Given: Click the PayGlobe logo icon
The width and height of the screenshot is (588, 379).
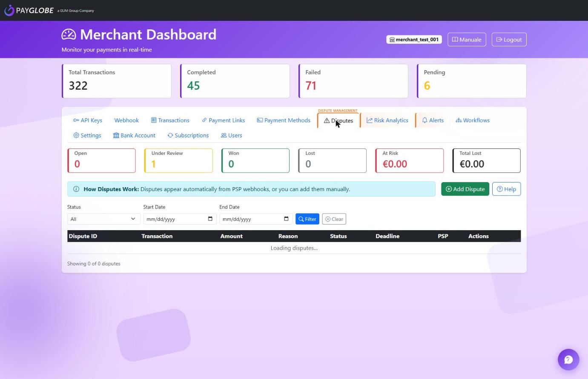Looking at the screenshot, I should click(x=9, y=10).
